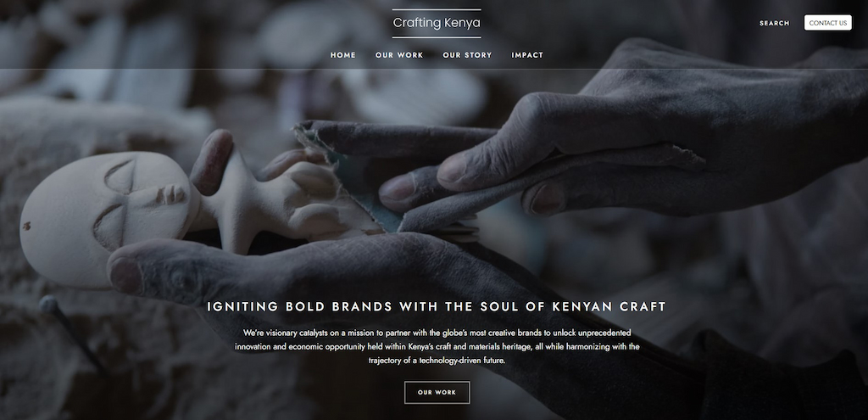Click the visionary catalysts mission paragraph

[x=437, y=346]
